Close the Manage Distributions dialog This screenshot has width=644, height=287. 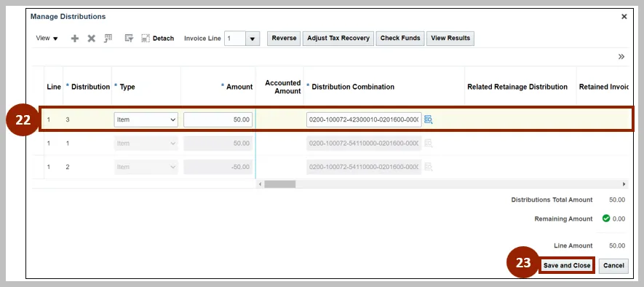click(x=624, y=17)
